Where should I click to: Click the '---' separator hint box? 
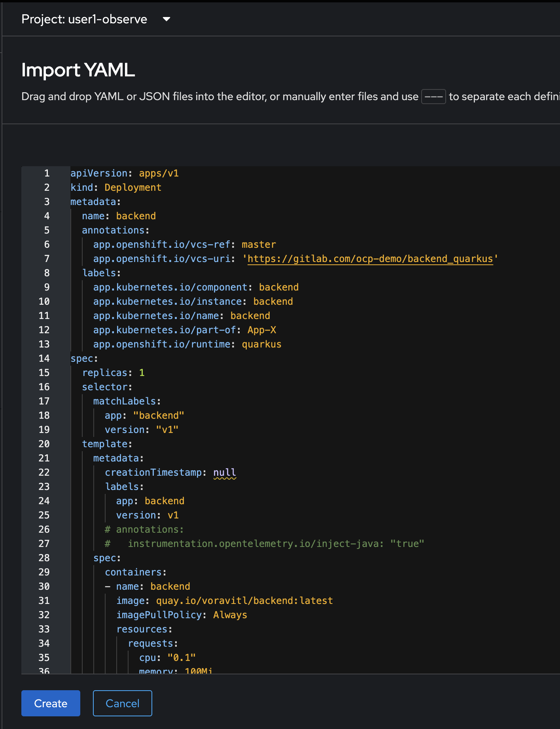(x=433, y=97)
